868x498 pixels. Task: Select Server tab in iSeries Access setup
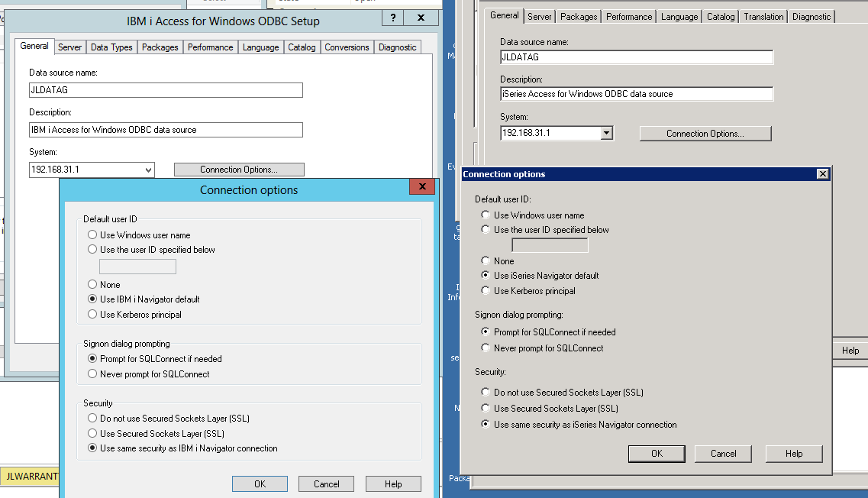pos(539,17)
